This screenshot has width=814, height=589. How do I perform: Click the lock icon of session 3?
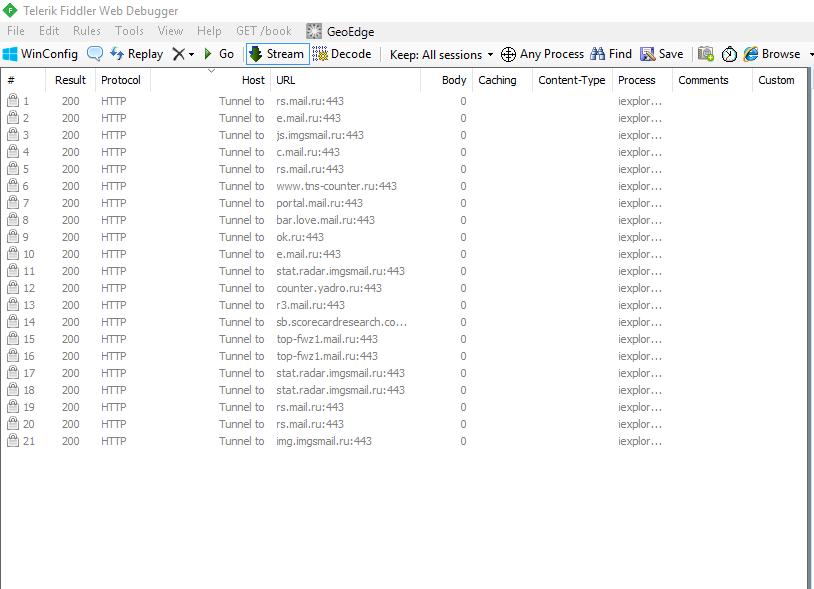click(x=13, y=135)
